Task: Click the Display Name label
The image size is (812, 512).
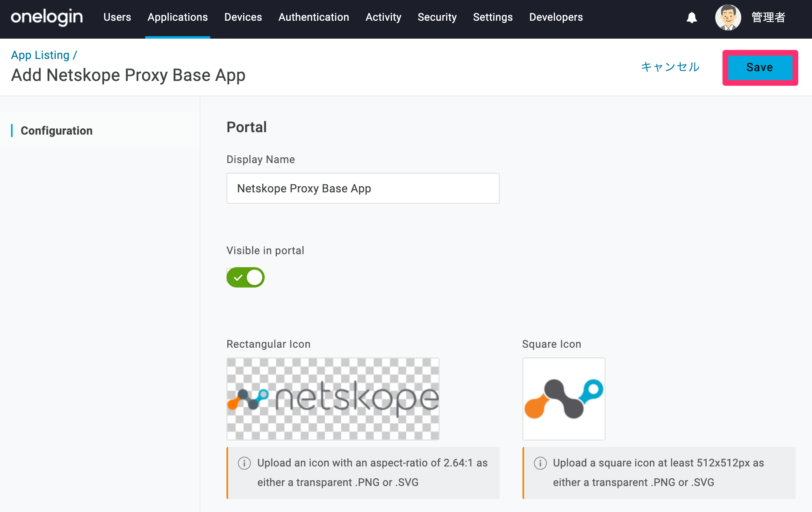Action: point(261,159)
